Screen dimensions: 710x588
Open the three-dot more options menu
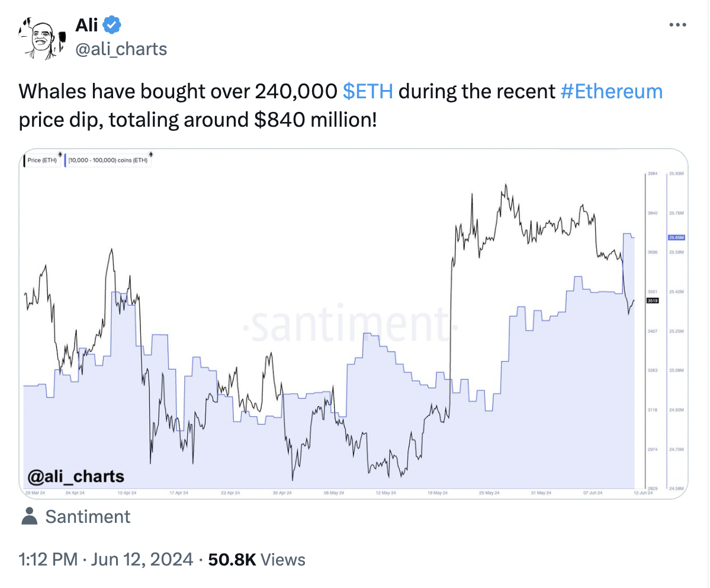tap(677, 25)
